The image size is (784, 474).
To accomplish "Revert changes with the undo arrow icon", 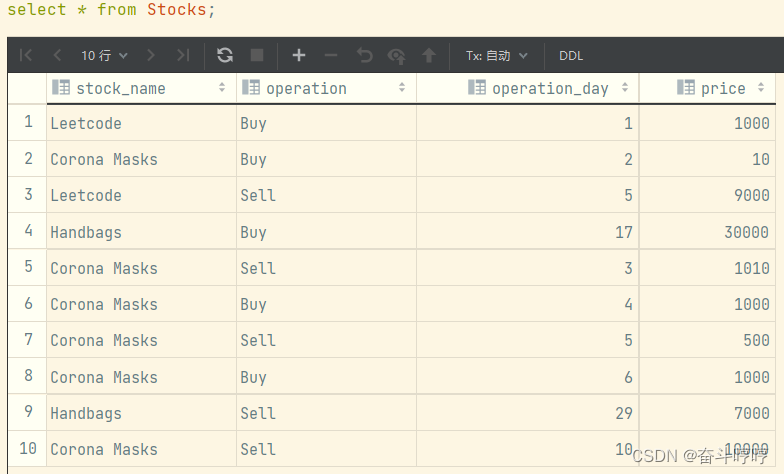I will 364,55.
